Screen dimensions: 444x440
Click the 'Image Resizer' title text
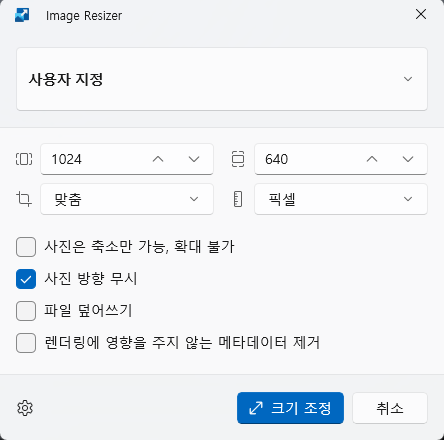coord(84,16)
